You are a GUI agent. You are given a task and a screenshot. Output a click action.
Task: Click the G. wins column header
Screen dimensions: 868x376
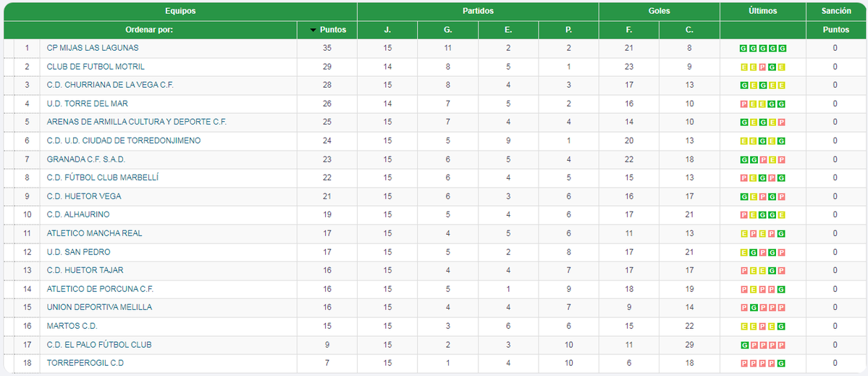[447, 30]
